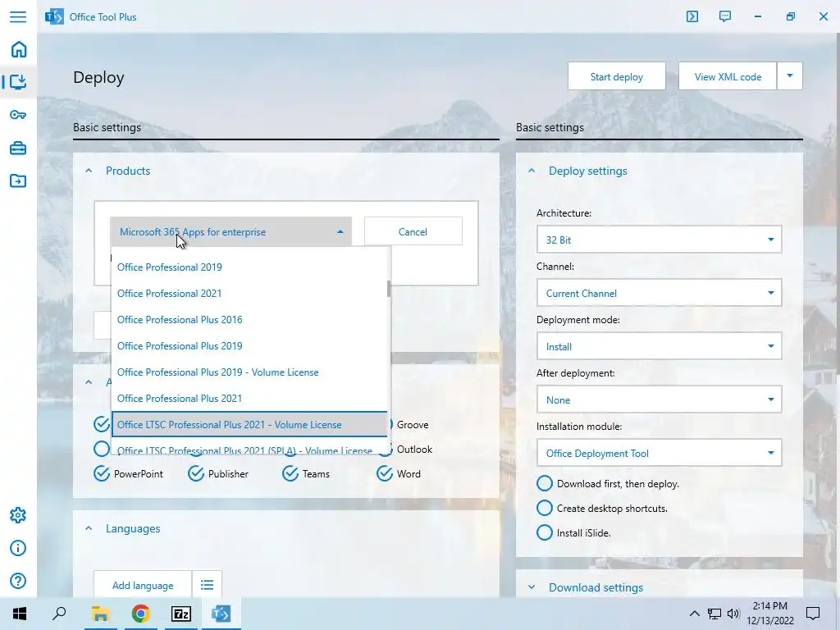Enable Download first, then deploy option
This screenshot has width=840, height=630.
pos(545,483)
